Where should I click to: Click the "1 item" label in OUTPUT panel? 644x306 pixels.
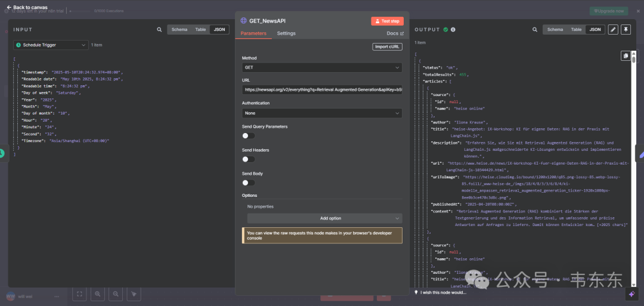[x=420, y=43]
